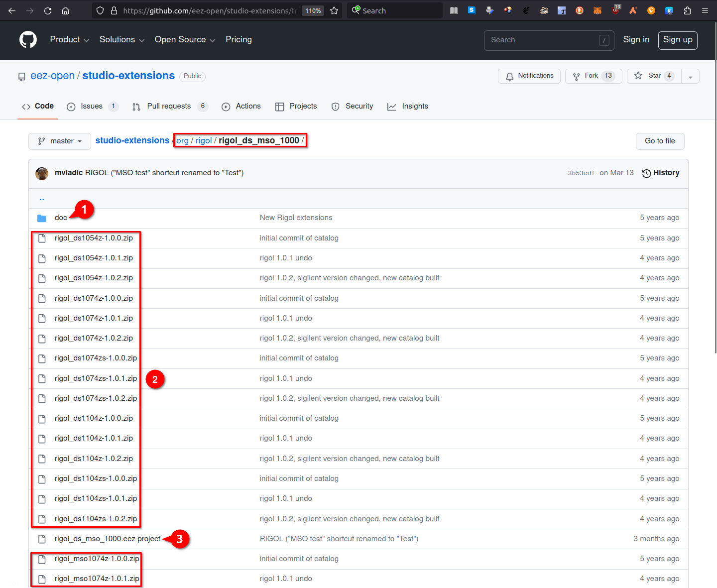Open the reader library icon in toolbar
This screenshot has width=717, height=588.
pos(454,10)
